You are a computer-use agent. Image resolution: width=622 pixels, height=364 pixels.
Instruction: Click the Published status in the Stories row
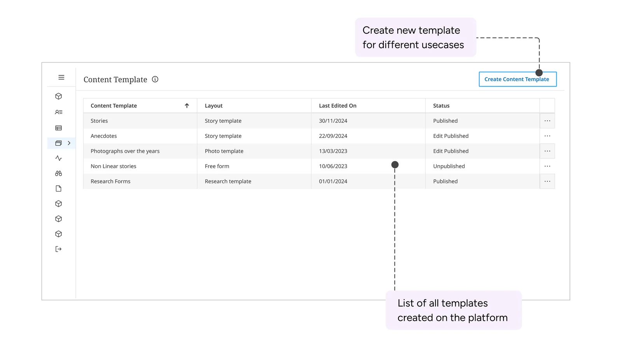coord(446,121)
